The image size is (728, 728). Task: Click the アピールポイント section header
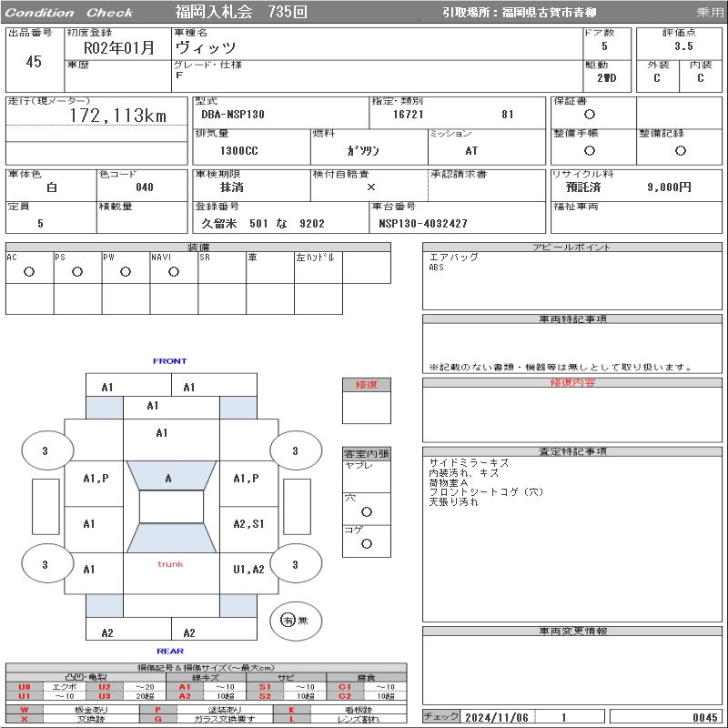click(573, 248)
